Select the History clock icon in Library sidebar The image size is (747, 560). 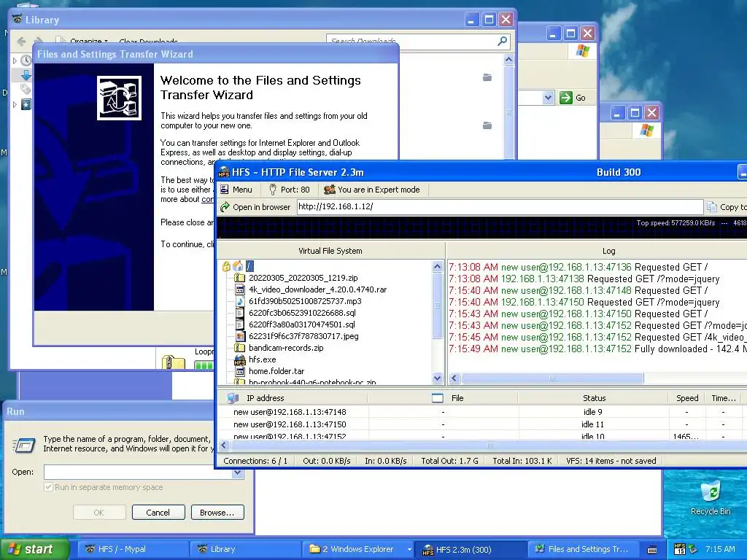tap(26, 61)
